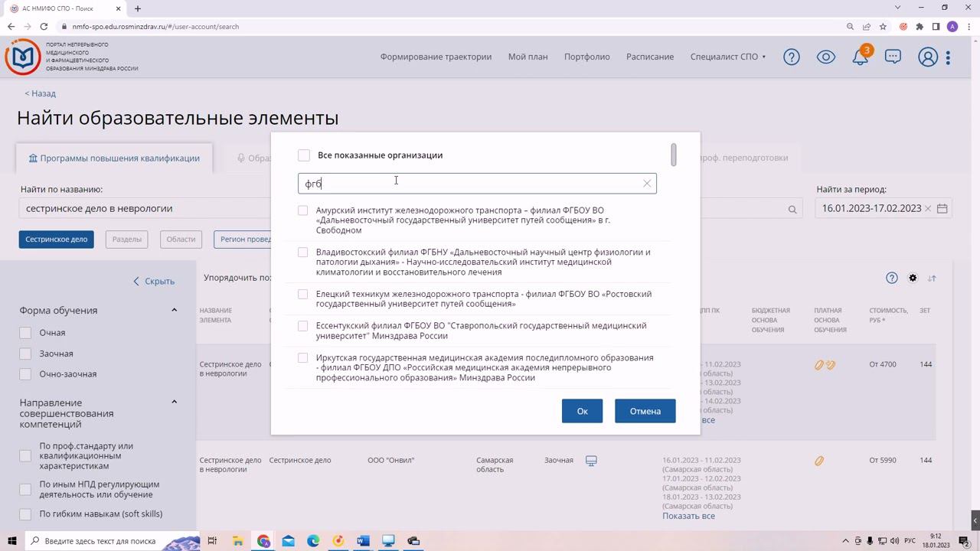Open the table settings gear icon
This screenshot has width=980, height=551.
point(913,278)
